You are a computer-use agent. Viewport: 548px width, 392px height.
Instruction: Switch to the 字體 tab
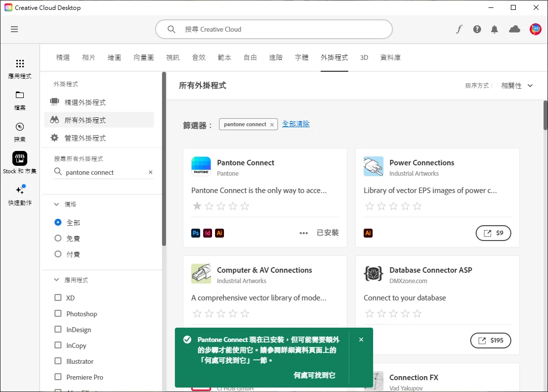[301, 57]
